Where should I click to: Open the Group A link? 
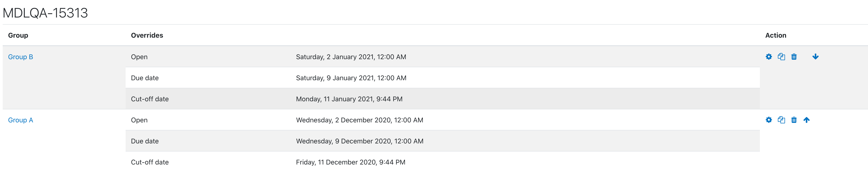point(21,120)
